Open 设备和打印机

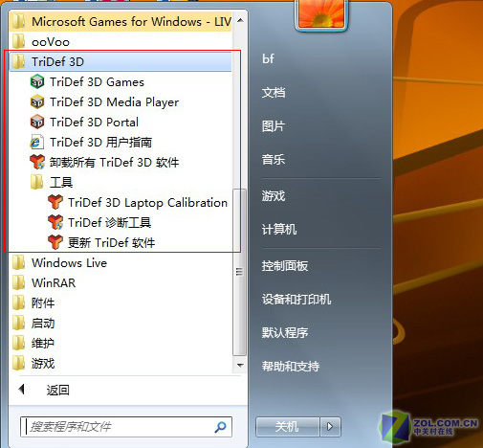296,299
